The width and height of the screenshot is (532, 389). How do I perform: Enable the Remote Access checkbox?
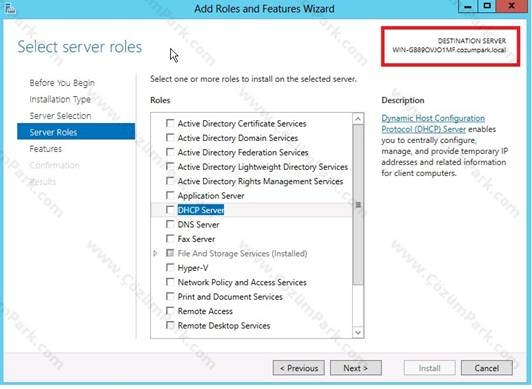pos(170,311)
